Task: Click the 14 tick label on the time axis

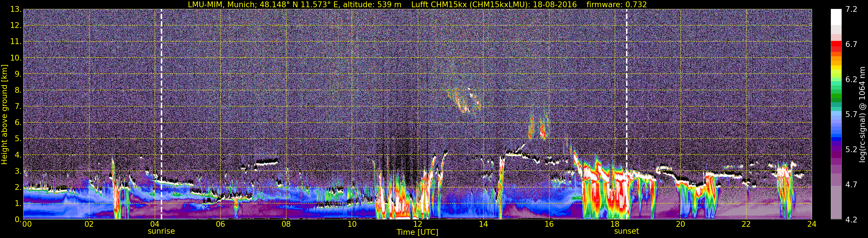Action: coord(483,224)
